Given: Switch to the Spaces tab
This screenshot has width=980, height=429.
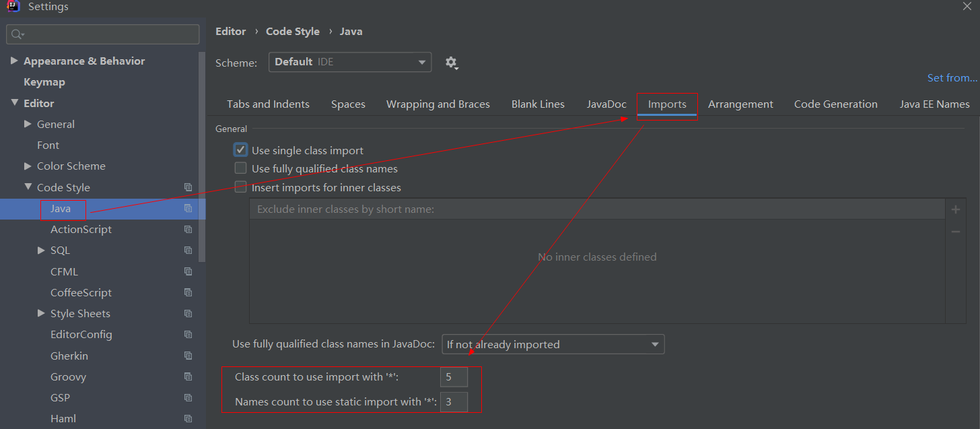Looking at the screenshot, I should click(348, 104).
